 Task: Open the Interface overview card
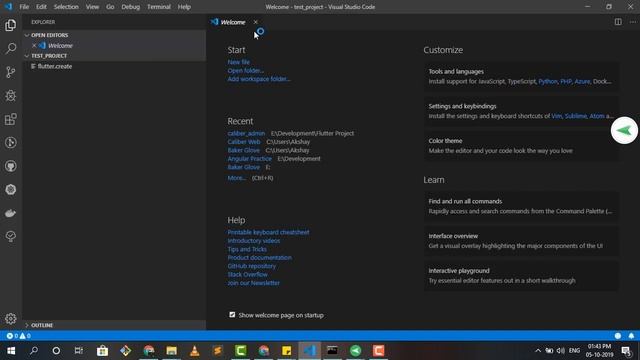[x=521, y=241]
